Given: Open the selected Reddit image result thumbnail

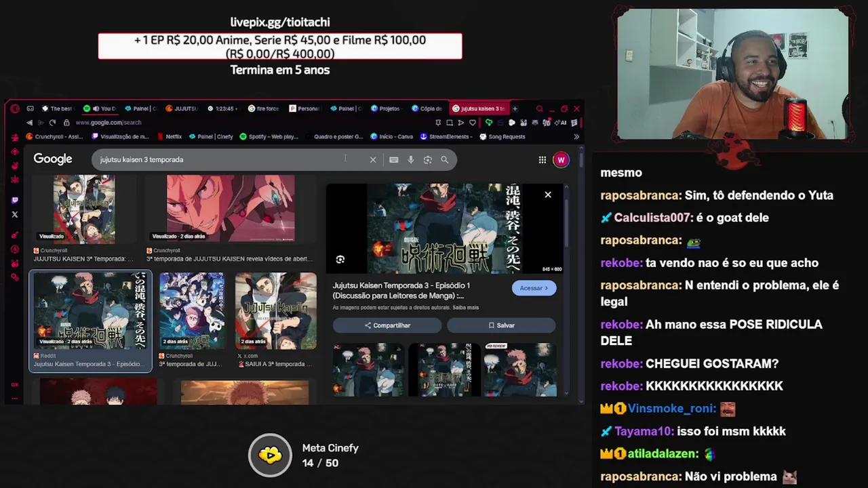Looking at the screenshot, I should point(90,310).
